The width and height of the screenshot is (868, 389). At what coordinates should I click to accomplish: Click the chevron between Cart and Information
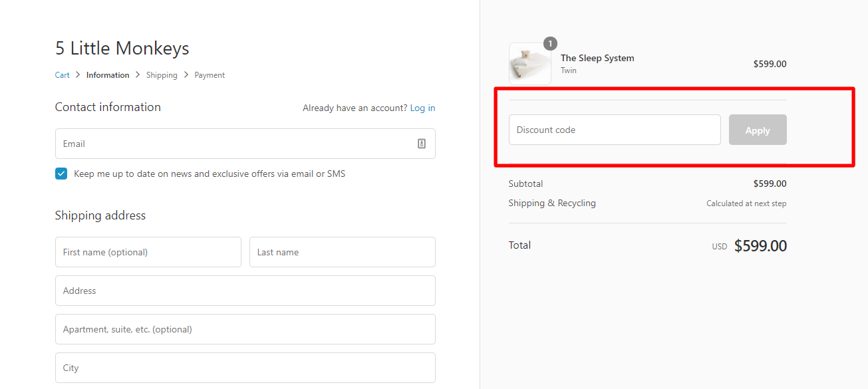(78, 75)
